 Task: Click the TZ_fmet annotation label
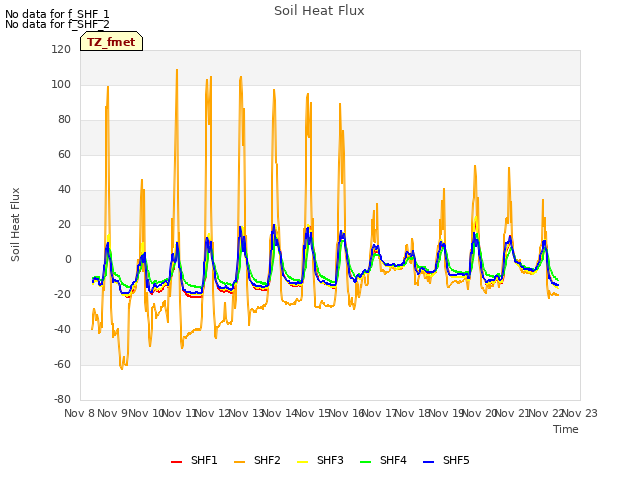pos(111,42)
